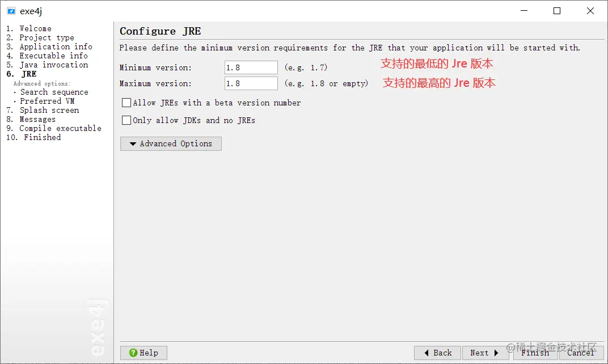Close the exe4j window
Image resolution: width=608 pixels, height=364 pixels.
590,11
